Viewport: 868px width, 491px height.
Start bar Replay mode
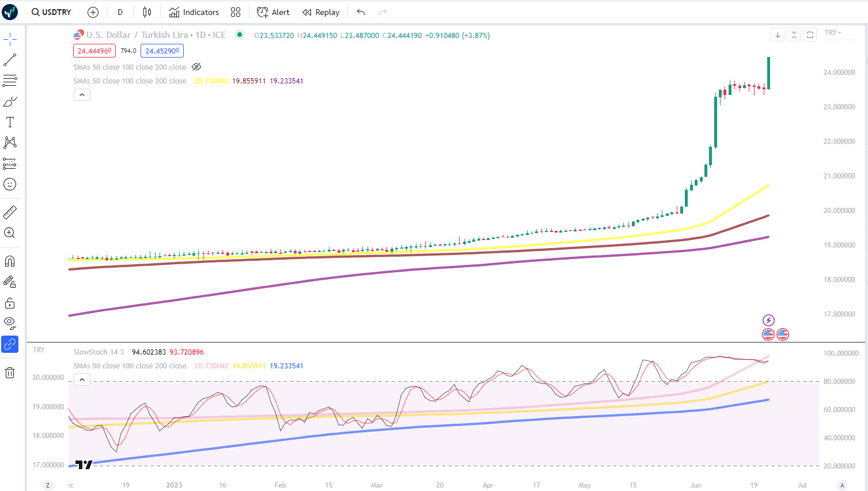coord(321,12)
